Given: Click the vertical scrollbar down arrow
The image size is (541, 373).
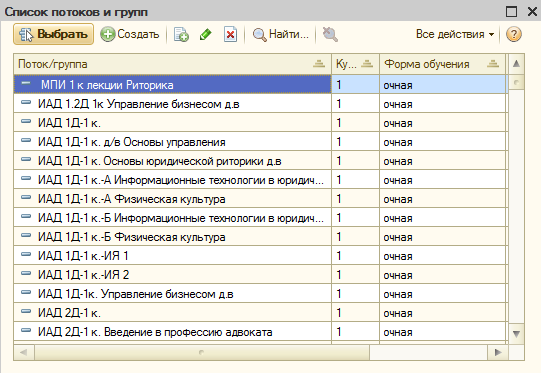Looking at the screenshot, I should (x=516, y=334).
